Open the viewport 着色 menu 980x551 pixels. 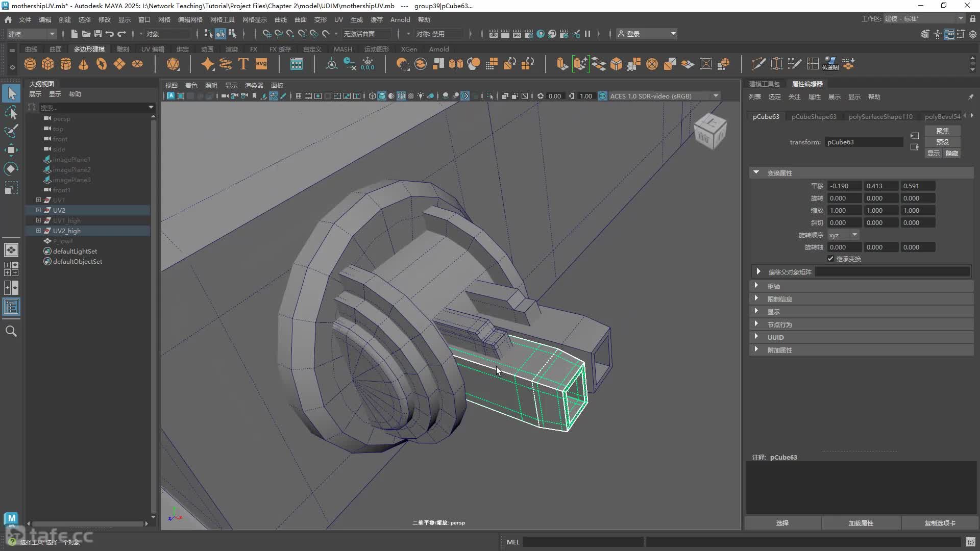coord(191,85)
